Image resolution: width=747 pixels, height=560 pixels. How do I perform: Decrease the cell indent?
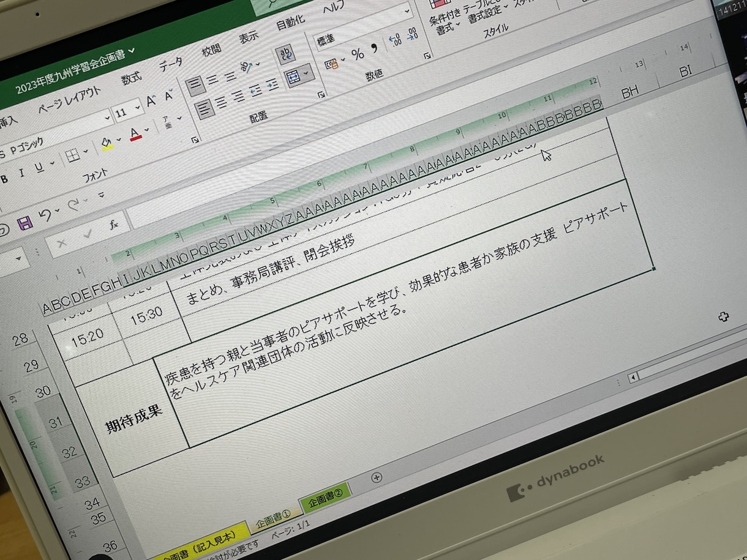pyautogui.click(x=256, y=91)
